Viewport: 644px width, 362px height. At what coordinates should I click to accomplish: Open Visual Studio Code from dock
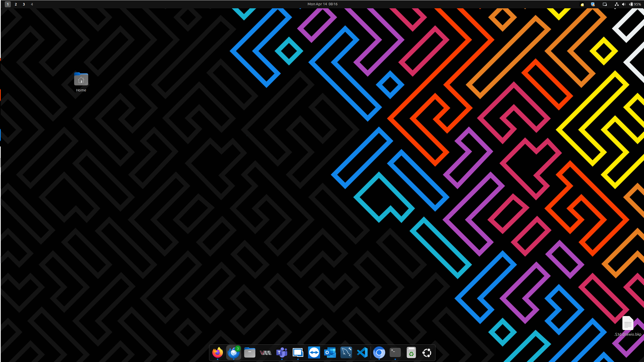[362, 353]
